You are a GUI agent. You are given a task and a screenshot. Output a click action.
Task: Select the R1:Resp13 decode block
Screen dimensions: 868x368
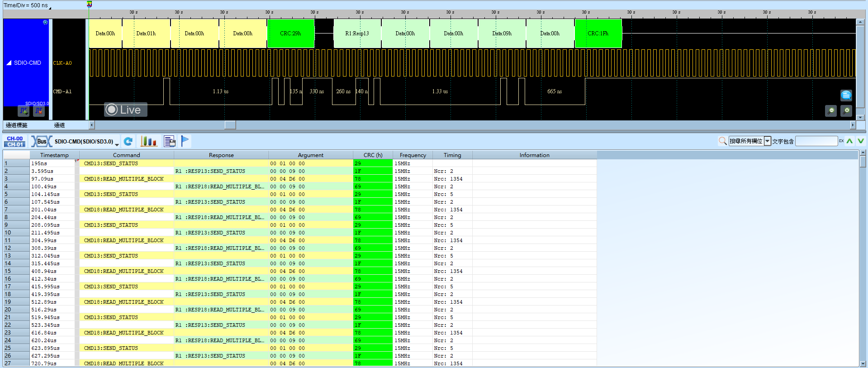[357, 33]
